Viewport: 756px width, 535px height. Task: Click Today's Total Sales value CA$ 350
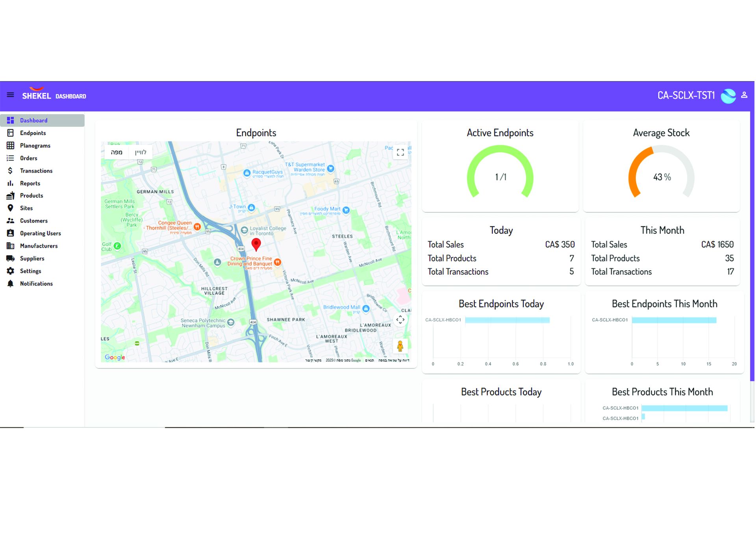560,245
